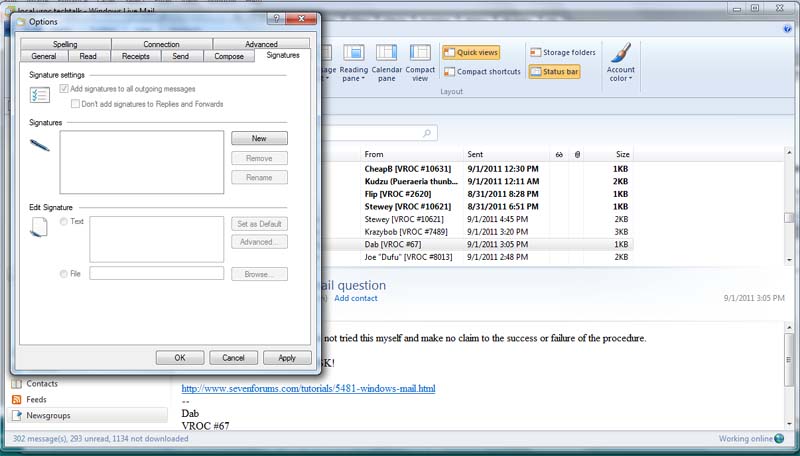800x456 pixels.
Task: Open the Advanced tab
Action: tap(261, 44)
